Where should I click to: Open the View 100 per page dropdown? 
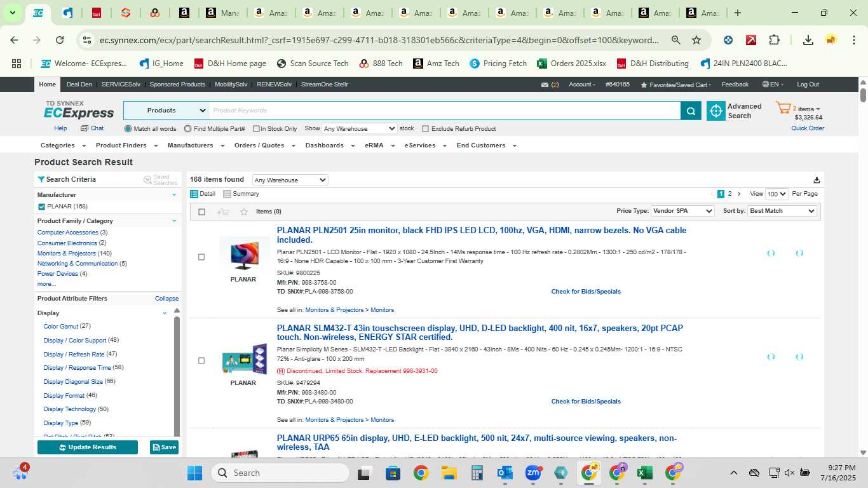[x=776, y=194]
